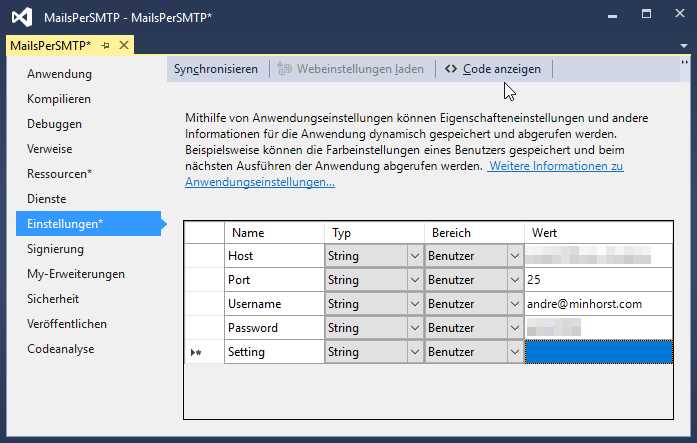697x443 pixels.
Task: Click the Visual Studio logo icon
Action: (21, 17)
